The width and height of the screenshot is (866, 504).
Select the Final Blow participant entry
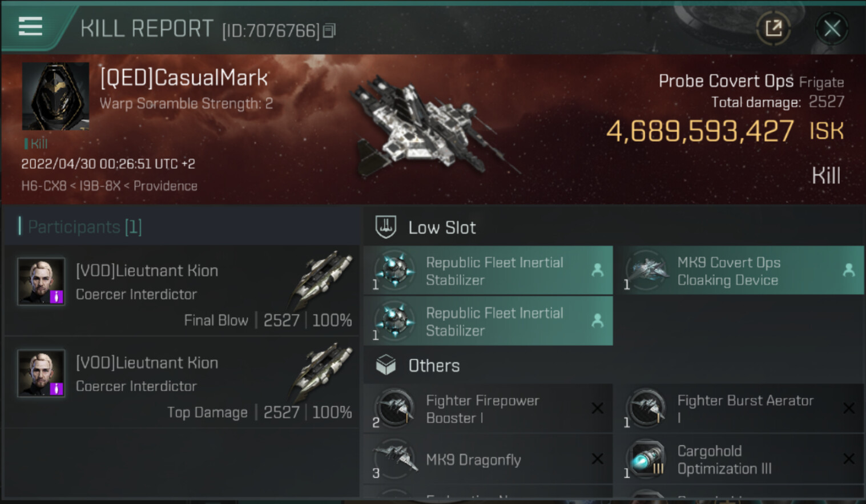183,291
